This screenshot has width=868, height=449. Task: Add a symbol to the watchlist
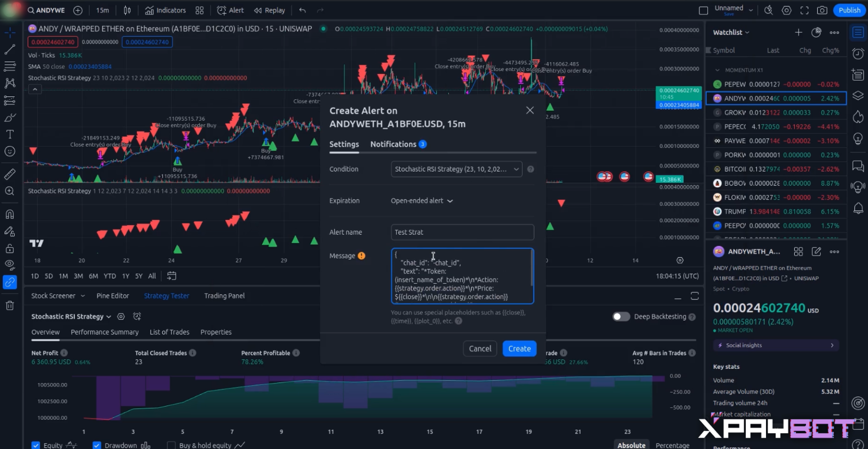(799, 32)
